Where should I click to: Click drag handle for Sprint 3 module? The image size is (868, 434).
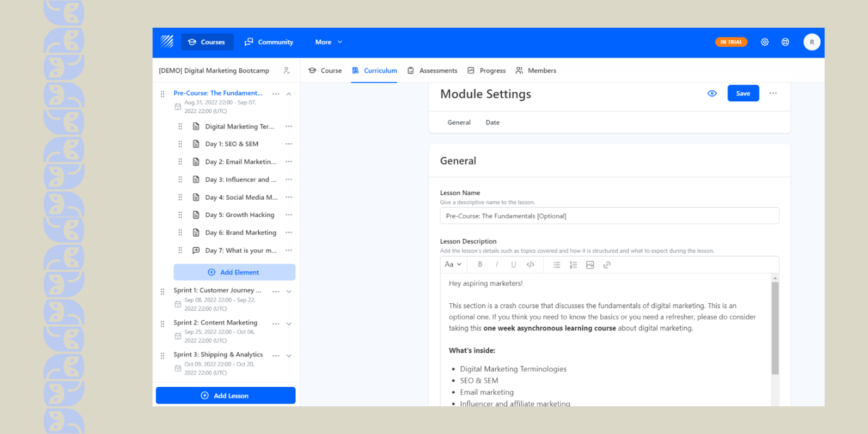pyautogui.click(x=162, y=356)
